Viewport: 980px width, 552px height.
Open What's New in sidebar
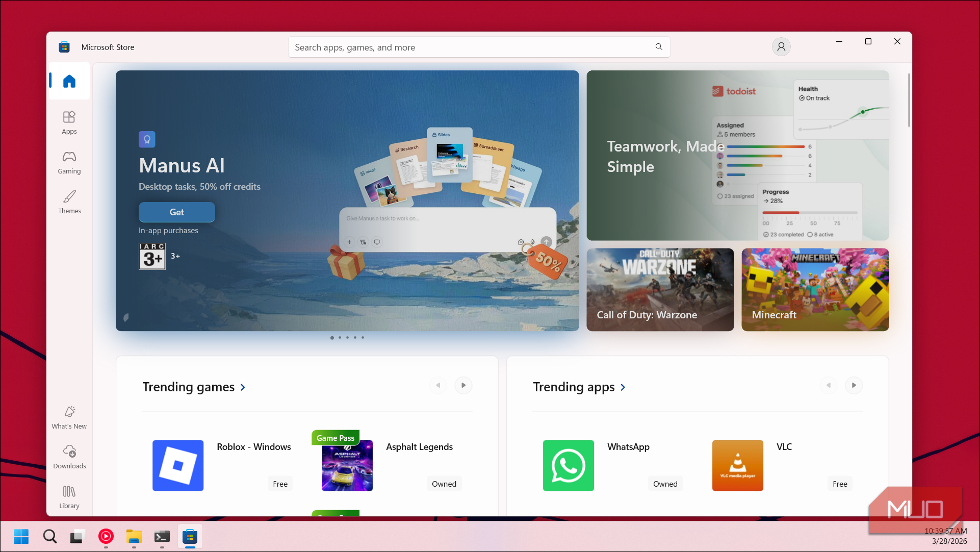[69, 417]
